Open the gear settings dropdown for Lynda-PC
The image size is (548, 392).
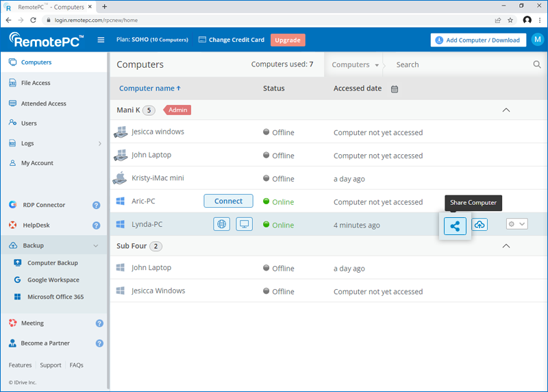tap(516, 224)
